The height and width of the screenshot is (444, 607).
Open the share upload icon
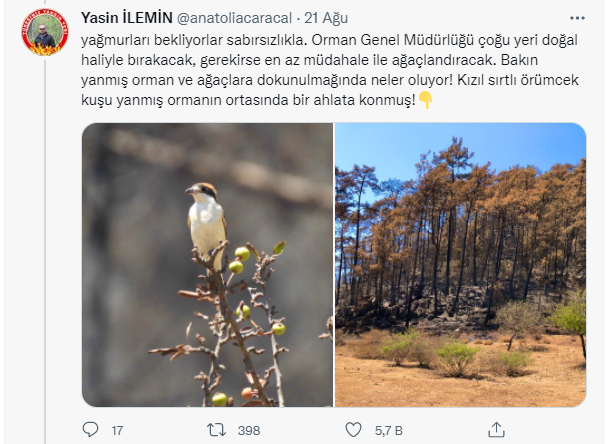(496, 430)
